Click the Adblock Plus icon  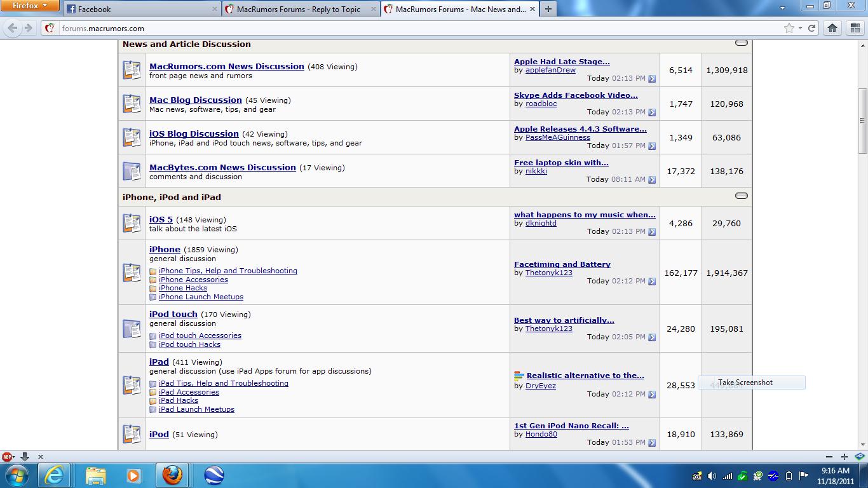click(8, 457)
